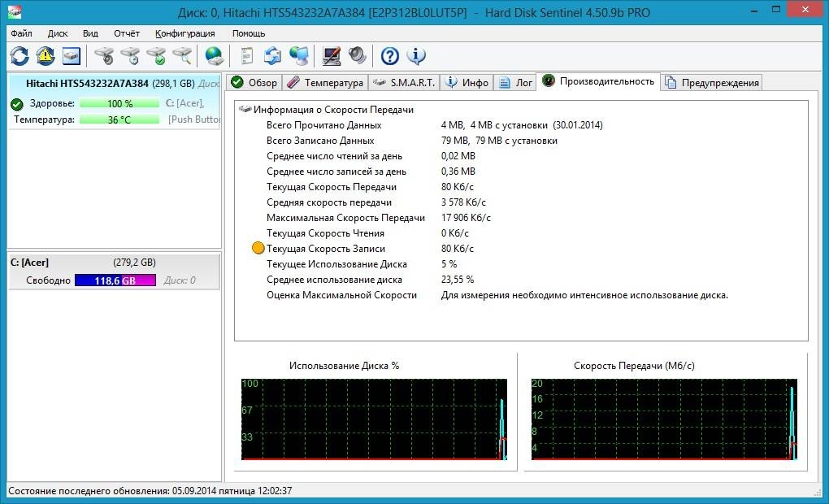Click the 36 °C temperature bar

click(x=119, y=119)
